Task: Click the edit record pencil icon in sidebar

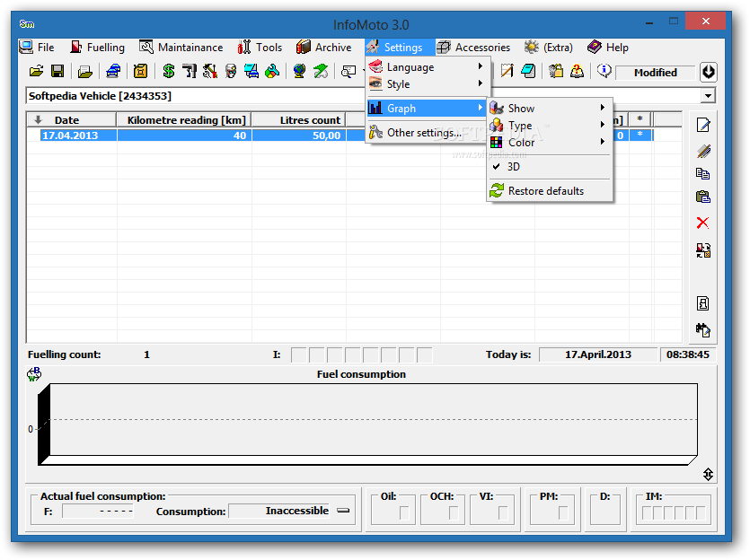Action: (703, 125)
